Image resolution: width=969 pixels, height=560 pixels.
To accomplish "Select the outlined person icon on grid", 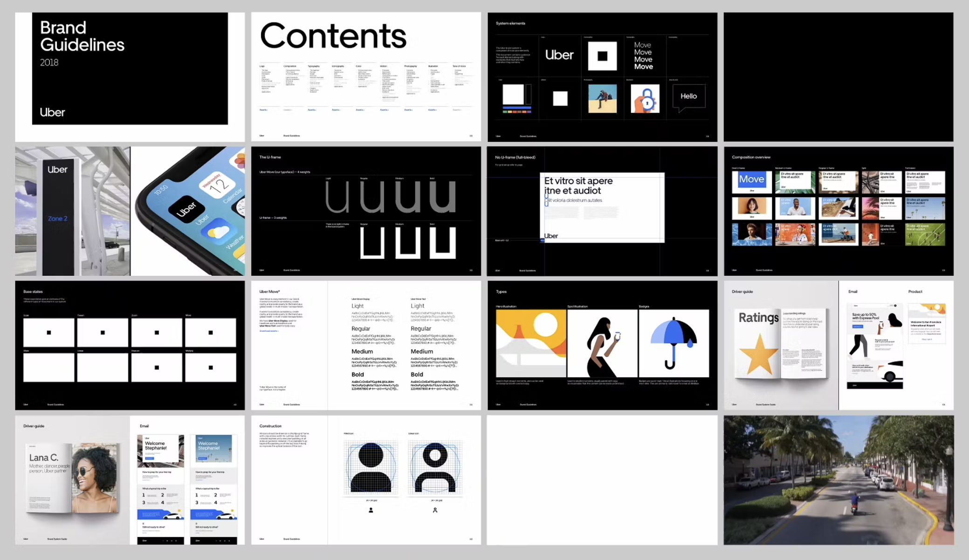I will click(435, 467).
